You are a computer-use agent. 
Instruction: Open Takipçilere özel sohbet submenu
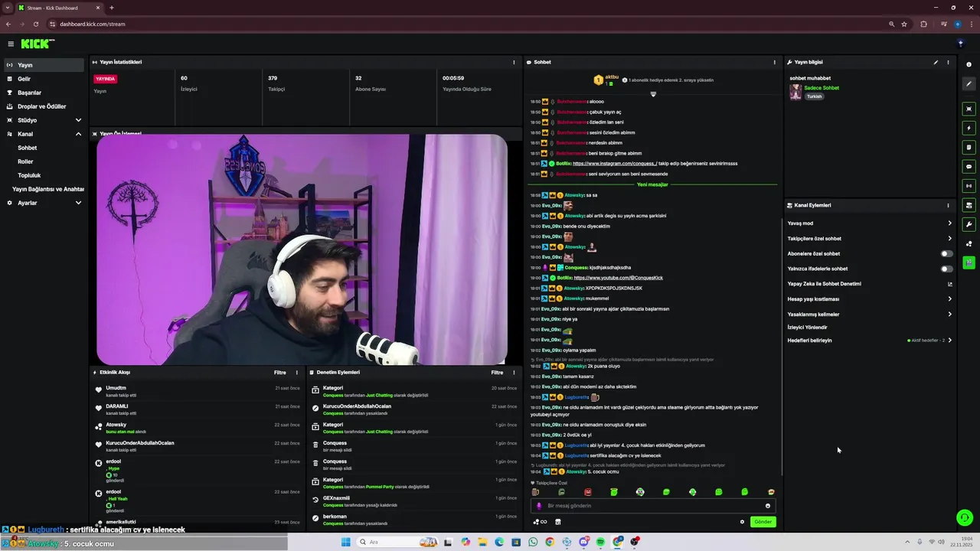click(870, 239)
